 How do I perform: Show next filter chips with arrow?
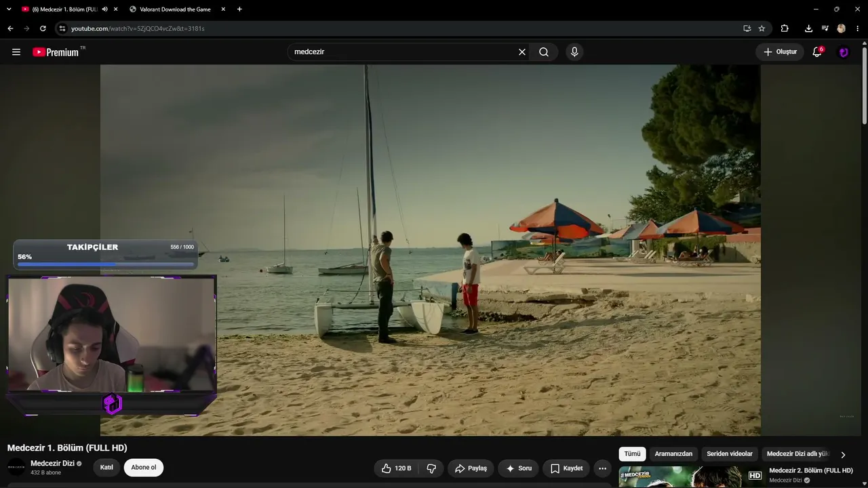(x=843, y=455)
